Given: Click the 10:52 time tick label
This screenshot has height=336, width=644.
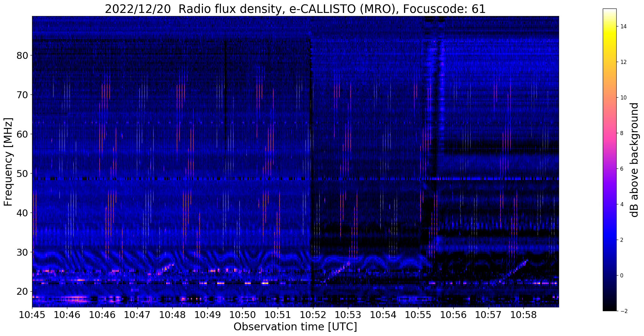Looking at the screenshot, I should pyautogui.click(x=313, y=314).
